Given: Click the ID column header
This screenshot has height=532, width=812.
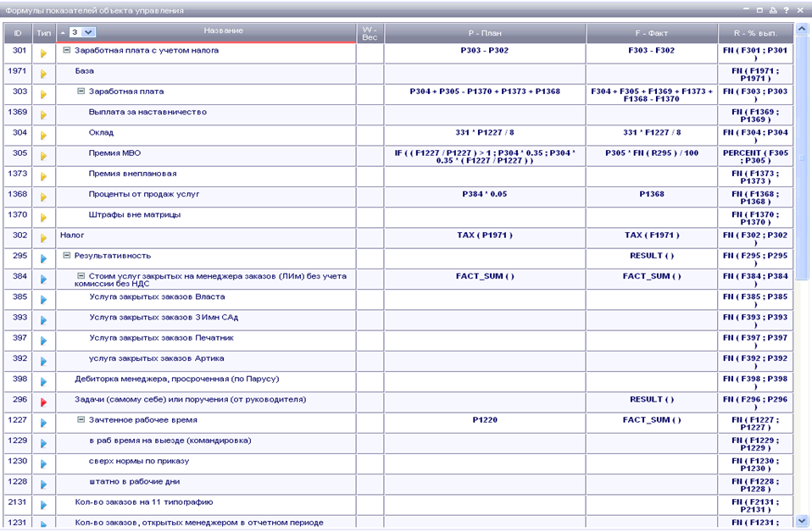Looking at the screenshot, I should pyautogui.click(x=18, y=33).
